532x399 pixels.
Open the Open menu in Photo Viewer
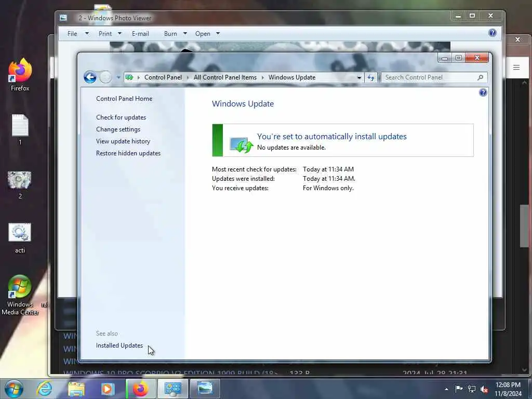tap(203, 34)
